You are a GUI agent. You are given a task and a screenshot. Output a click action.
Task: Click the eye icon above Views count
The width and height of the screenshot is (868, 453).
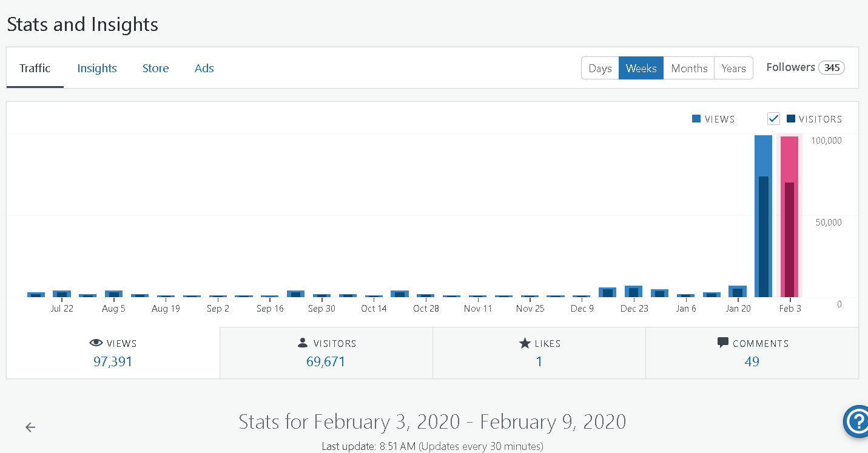coord(96,343)
